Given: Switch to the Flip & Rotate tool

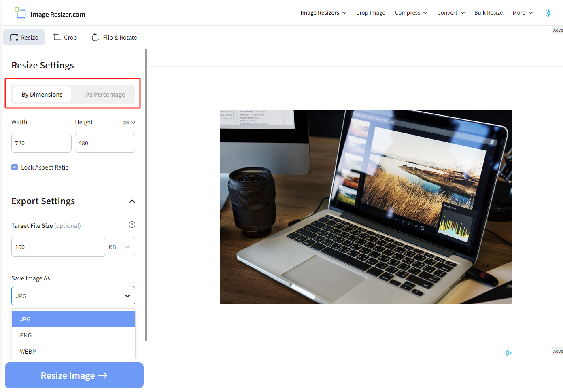Looking at the screenshot, I should click(114, 37).
